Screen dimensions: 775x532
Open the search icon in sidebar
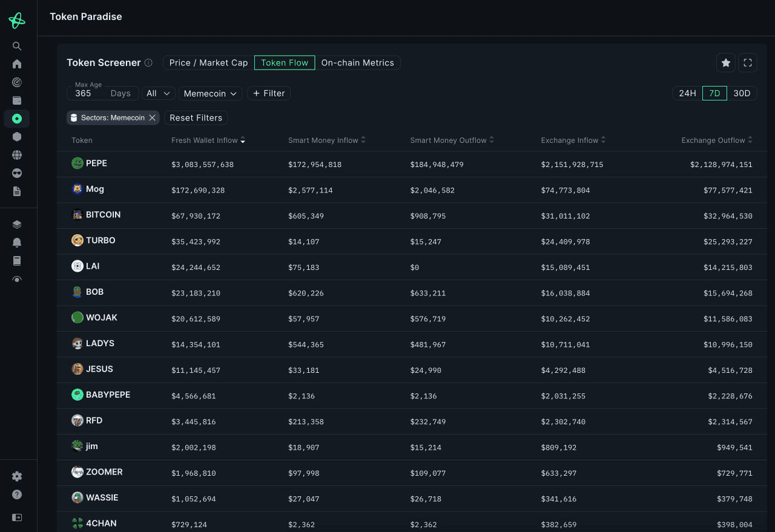[x=17, y=46]
